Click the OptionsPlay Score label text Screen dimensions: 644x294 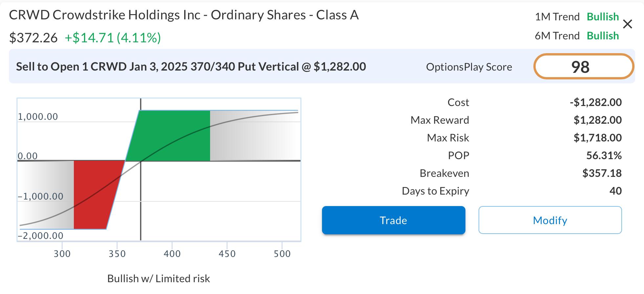pyautogui.click(x=469, y=67)
